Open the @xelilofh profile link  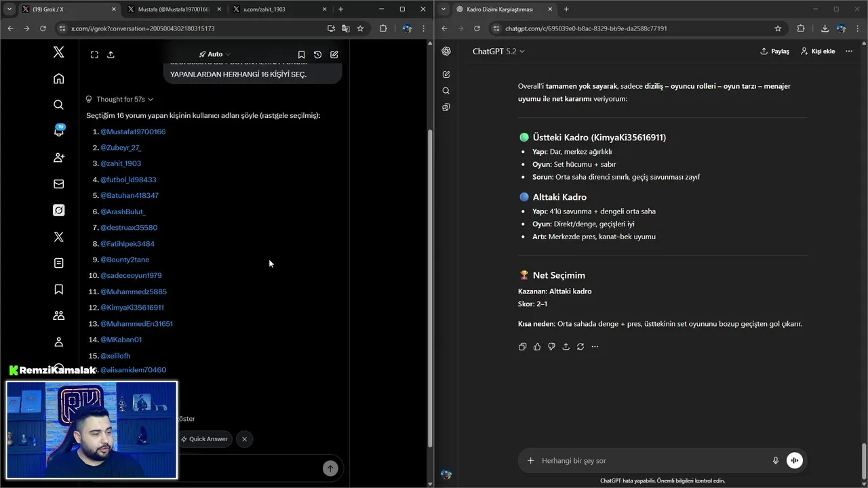[115, 355]
